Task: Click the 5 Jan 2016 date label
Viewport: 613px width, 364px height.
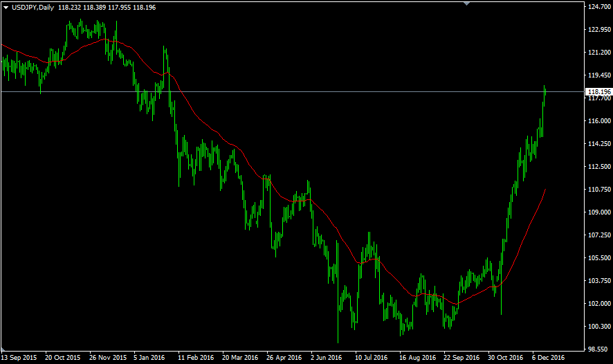Action: (149, 357)
